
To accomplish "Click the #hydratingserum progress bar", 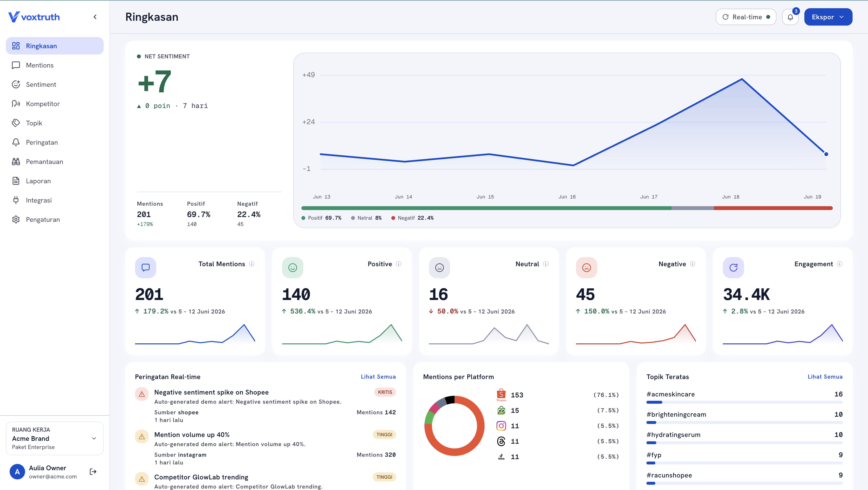I will pyautogui.click(x=744, y=442).
